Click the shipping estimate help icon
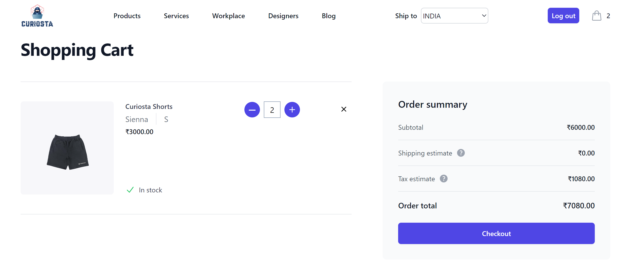The height and width of the screenshot is (270, 644). (x=461, y=153)
